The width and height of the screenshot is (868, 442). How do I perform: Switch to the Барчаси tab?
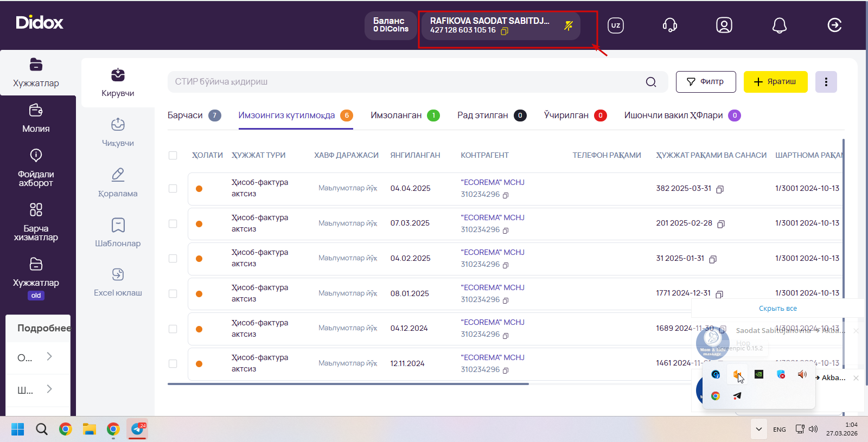pyautogui.click(x=194, y=116)
